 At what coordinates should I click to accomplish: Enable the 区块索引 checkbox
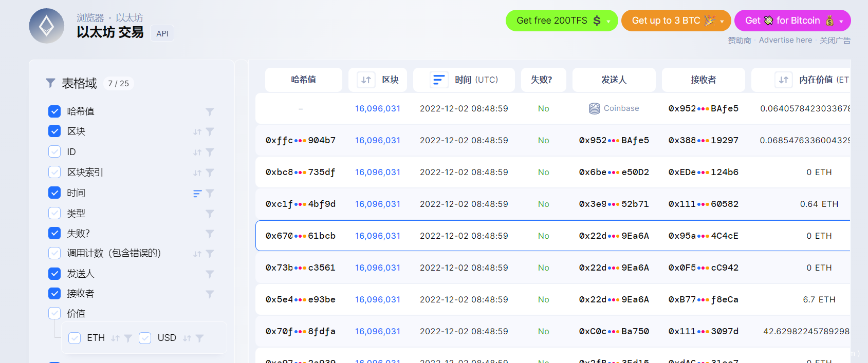[54, 173]
